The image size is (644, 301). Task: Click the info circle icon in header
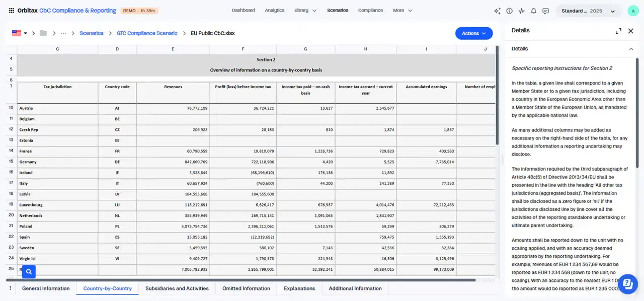509,11
